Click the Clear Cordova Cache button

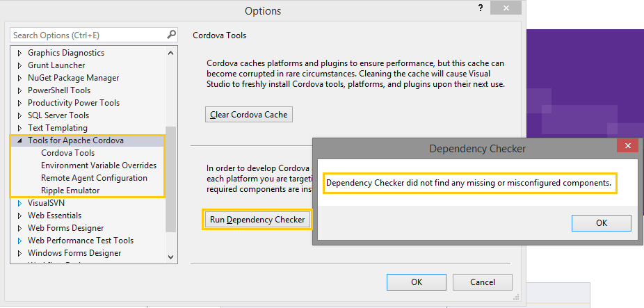coord(249,114)
